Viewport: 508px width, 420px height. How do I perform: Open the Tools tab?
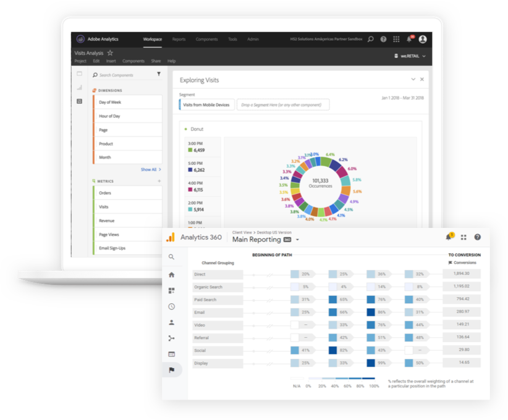coord(232,39)
